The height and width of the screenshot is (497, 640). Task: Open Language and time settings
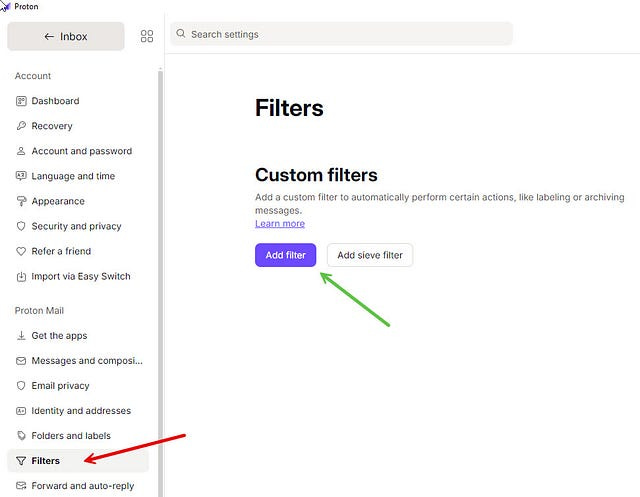click(78, 176)
